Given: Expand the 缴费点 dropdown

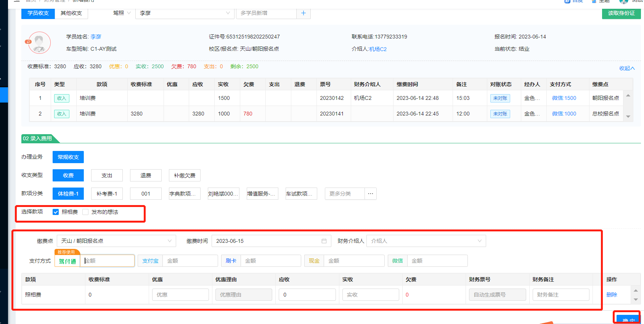Looking at the screenshot, I should point(116,241).
